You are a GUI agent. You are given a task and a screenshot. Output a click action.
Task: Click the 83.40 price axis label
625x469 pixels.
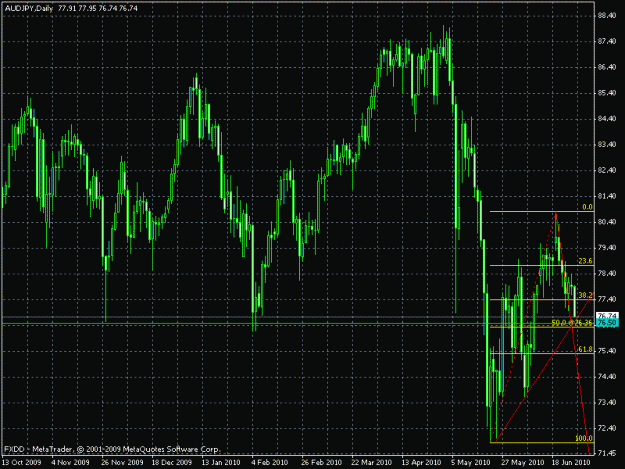click(607, 145)
